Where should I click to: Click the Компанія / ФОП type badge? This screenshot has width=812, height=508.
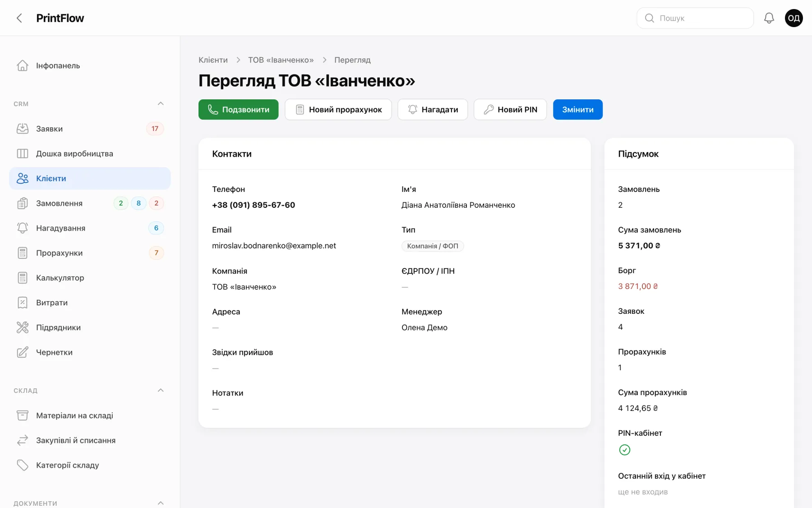pyautogui.click(x=433, y=246)
